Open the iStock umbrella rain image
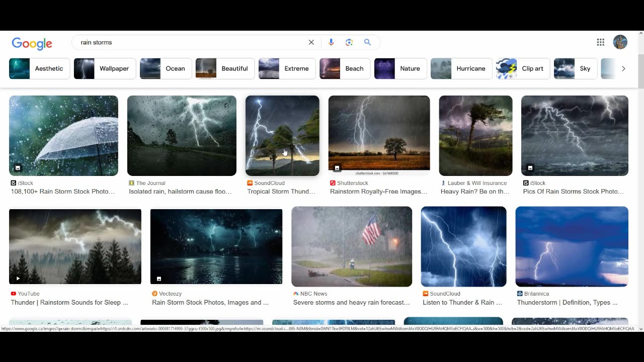The image size is (644, 362). tap(63, 136)
